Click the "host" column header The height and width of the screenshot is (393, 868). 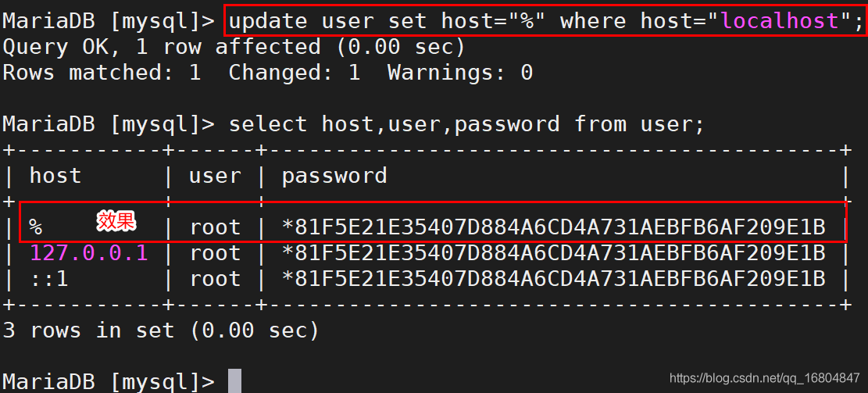[55, 175]
